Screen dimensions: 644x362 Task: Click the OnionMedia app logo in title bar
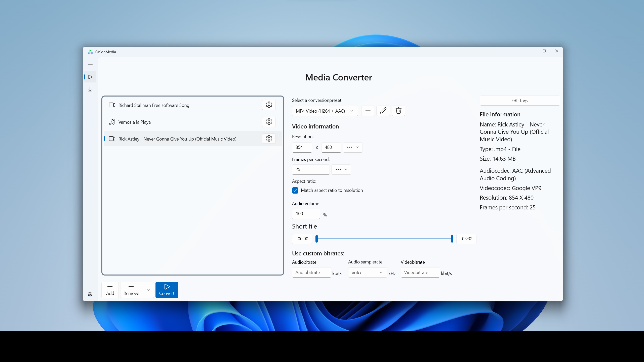point(90,52)
